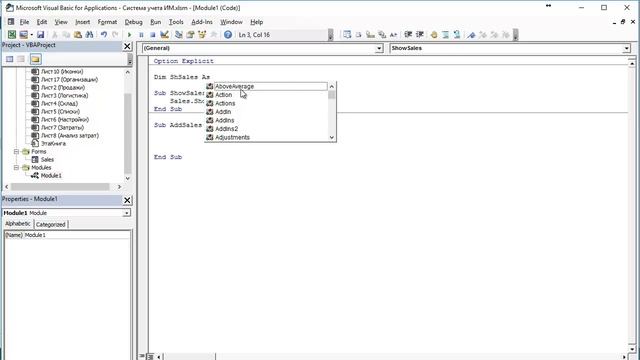Open the Insert menu
The height and width of the screenshot is (360, 640).
pyautogui.click(x=82, y=22)
